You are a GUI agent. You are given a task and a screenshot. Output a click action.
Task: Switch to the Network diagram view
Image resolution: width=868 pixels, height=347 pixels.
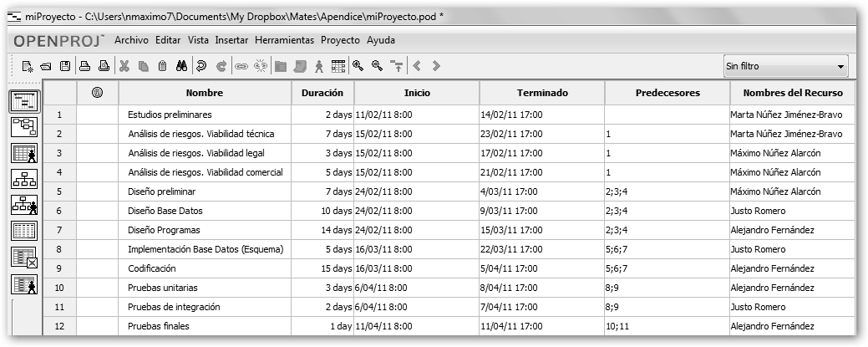tap(22, 127)
